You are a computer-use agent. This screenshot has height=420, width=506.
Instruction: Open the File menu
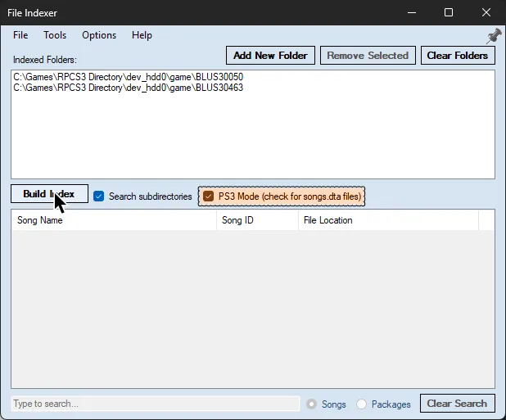20,35
